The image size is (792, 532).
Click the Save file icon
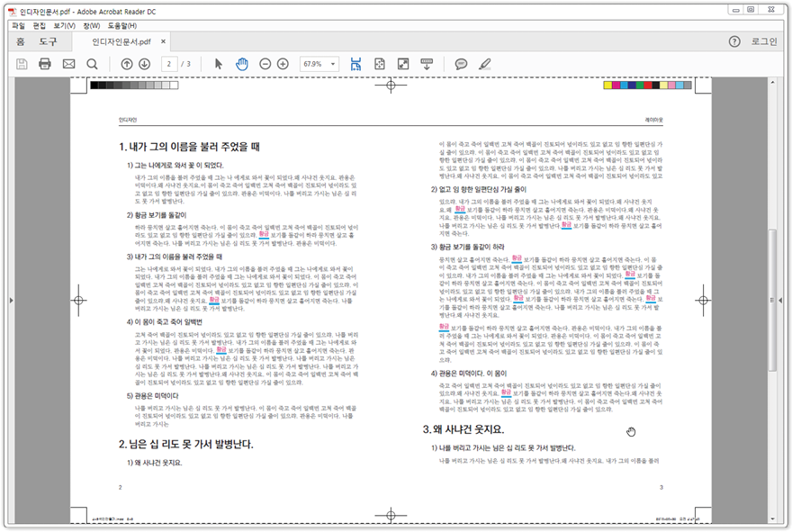(21, 64)
